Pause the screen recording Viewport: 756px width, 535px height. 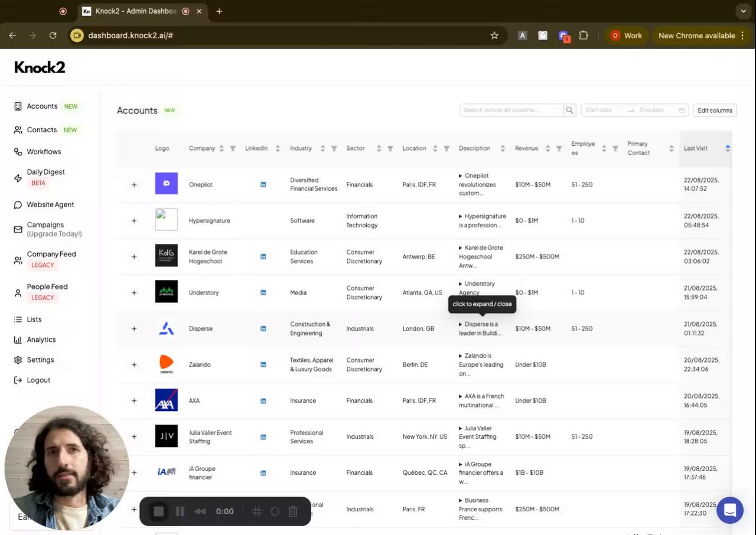click(180, 511)
